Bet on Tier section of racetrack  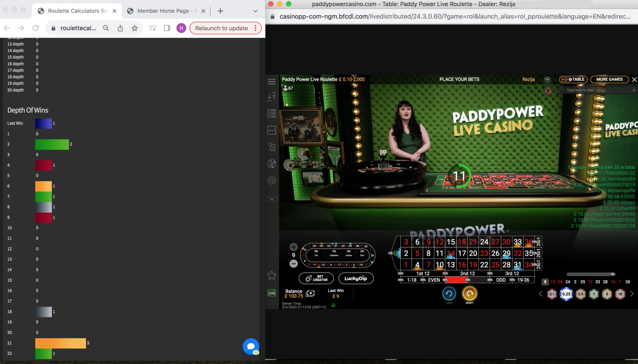pos(316,255)
